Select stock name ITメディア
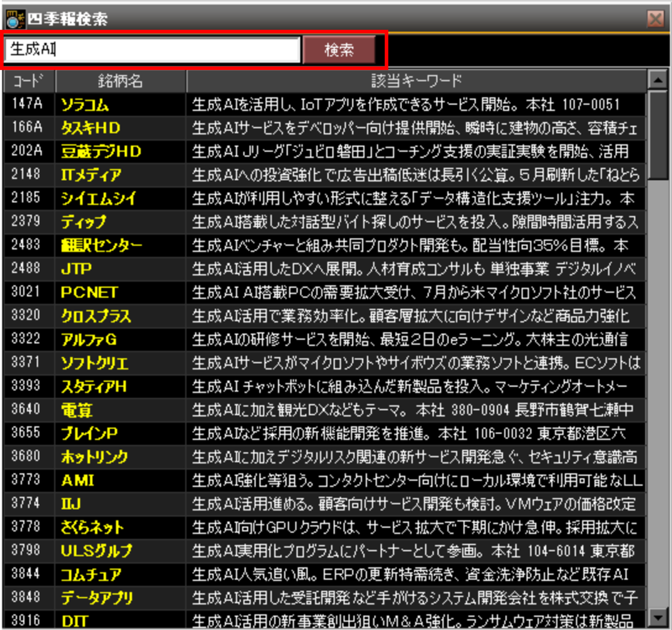Viewport: 672px width, 630px height. tap(91, 175)
